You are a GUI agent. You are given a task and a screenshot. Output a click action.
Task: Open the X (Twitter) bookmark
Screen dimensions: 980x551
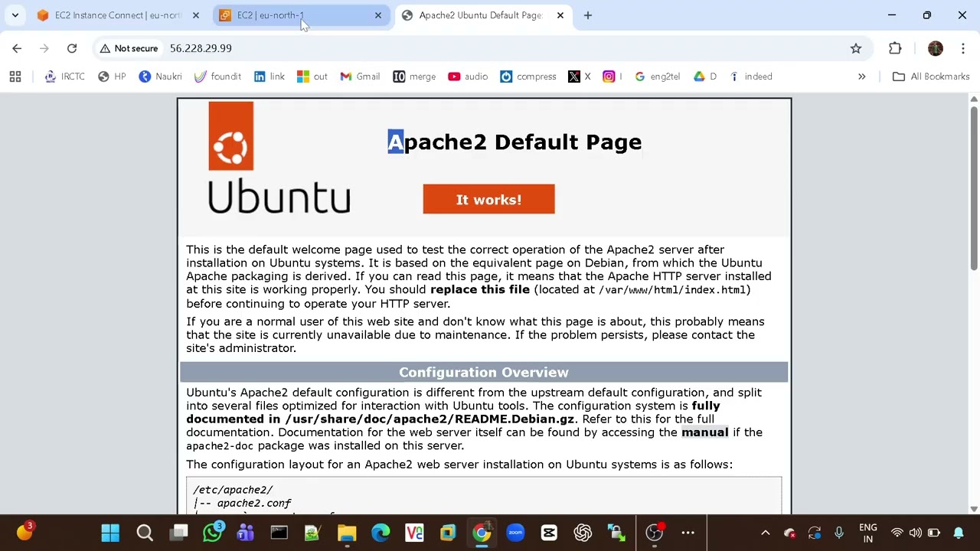580,77
